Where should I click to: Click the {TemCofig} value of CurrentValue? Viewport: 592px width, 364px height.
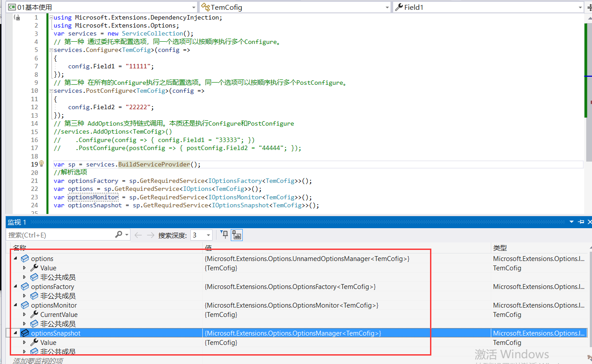pyautogui.click(x=221, y=315)
